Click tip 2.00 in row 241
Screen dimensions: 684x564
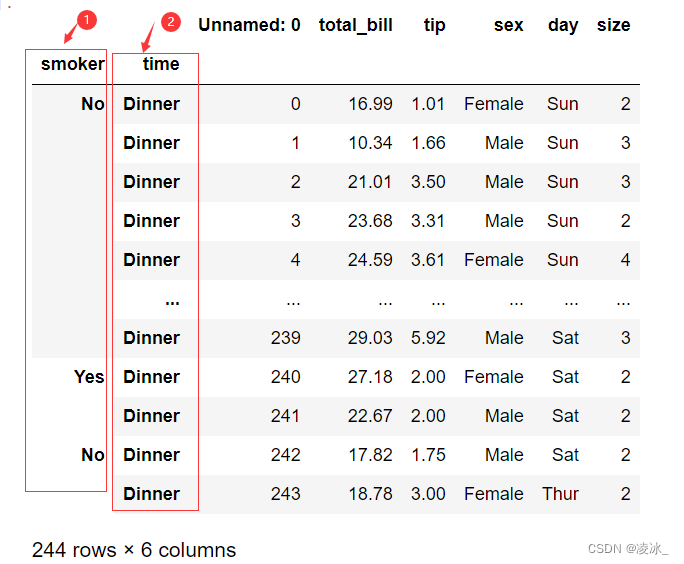pos(428,416)
